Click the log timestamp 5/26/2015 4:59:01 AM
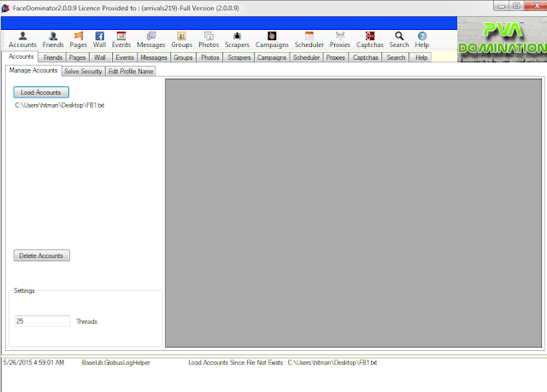 click(34, 362)
